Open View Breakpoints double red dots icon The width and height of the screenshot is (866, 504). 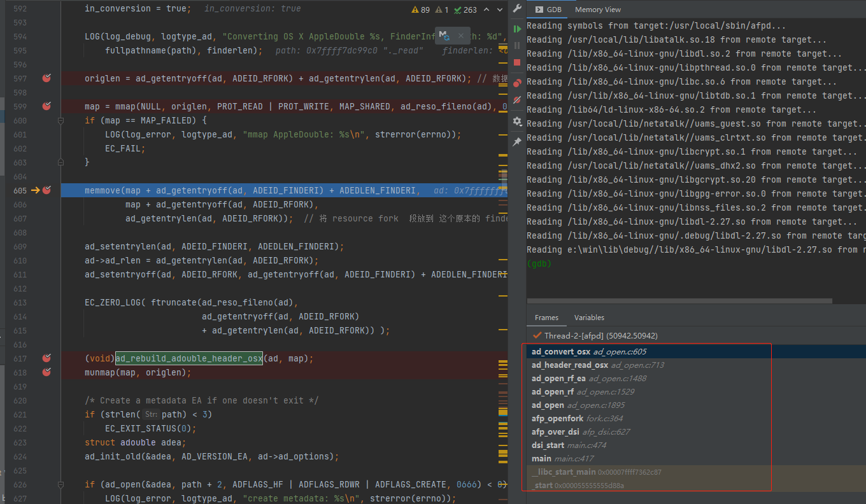(517, 83)
